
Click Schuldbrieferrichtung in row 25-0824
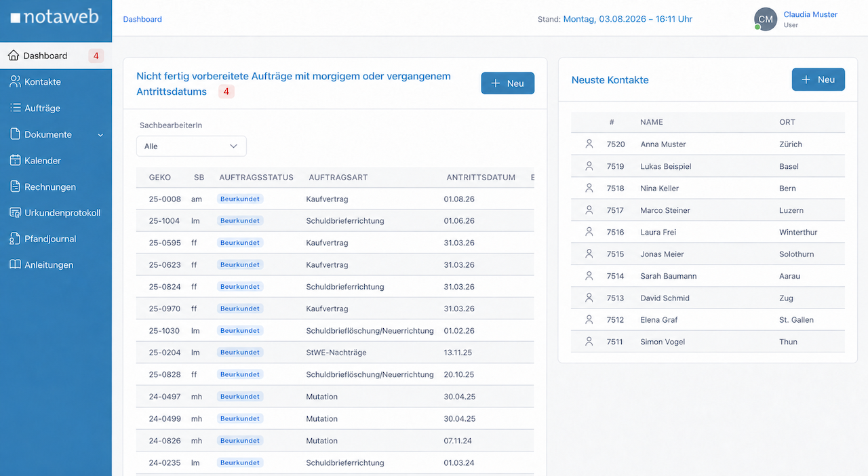click(345, 287)
